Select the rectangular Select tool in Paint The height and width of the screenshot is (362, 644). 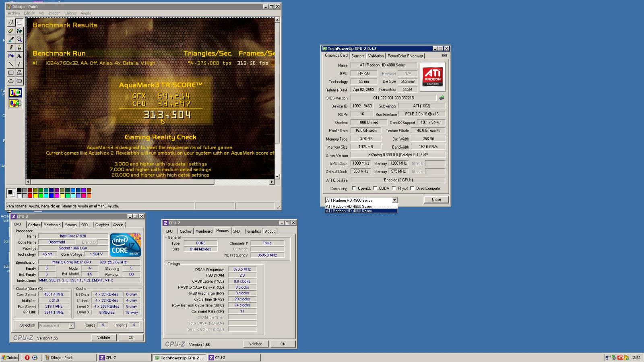19,22
